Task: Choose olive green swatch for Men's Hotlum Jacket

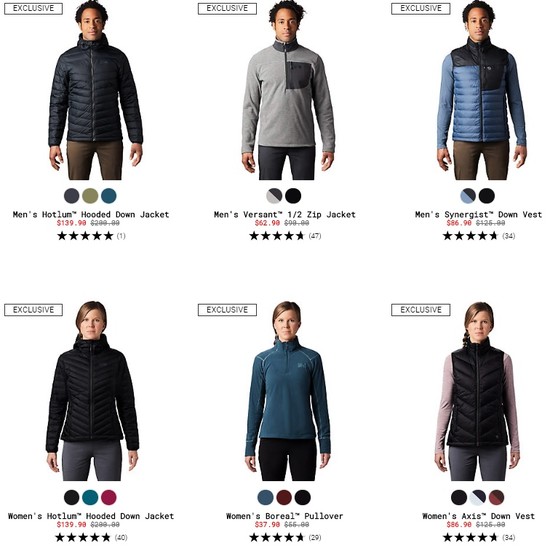Action: click(x=90, y=196)
